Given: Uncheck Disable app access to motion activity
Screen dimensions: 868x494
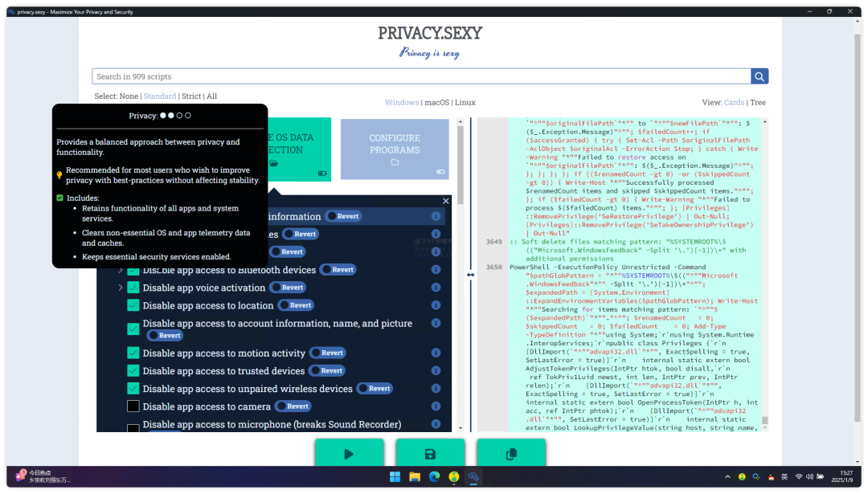Looking at the screenshot, I should (x=133, y=353).
